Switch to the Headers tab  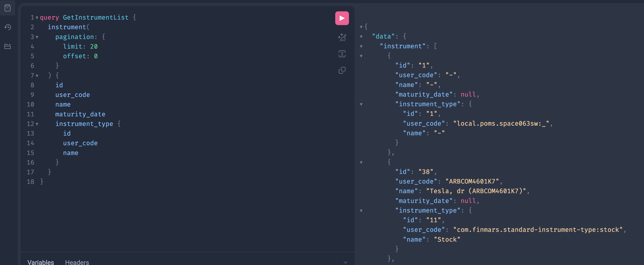(77, 262)
